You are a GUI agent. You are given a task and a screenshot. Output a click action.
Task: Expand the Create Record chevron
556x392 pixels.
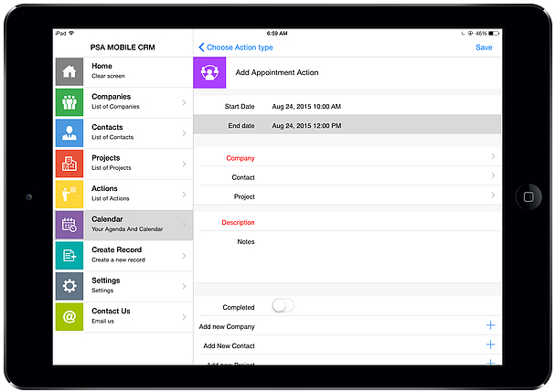tap(184, 256)
